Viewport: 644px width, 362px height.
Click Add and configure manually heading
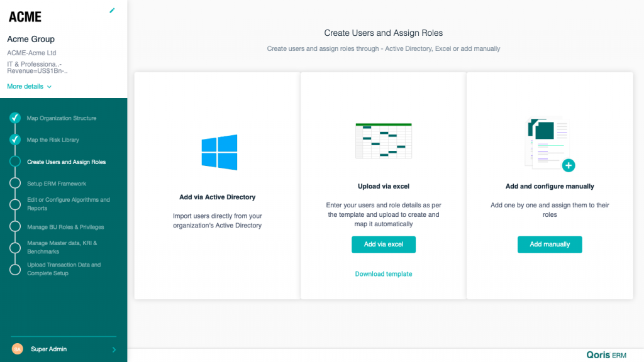click(x=550, y=186)
